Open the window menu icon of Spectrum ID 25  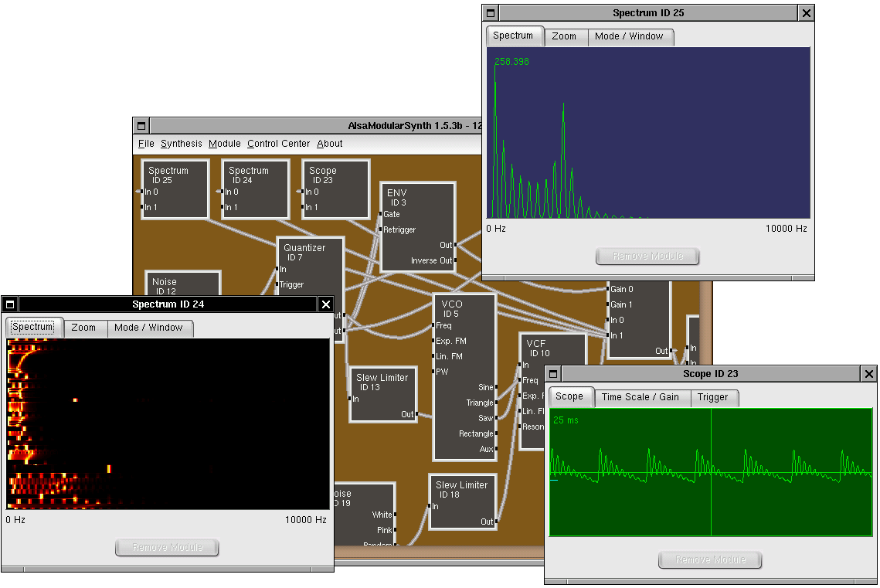click(x=490, y=13)
